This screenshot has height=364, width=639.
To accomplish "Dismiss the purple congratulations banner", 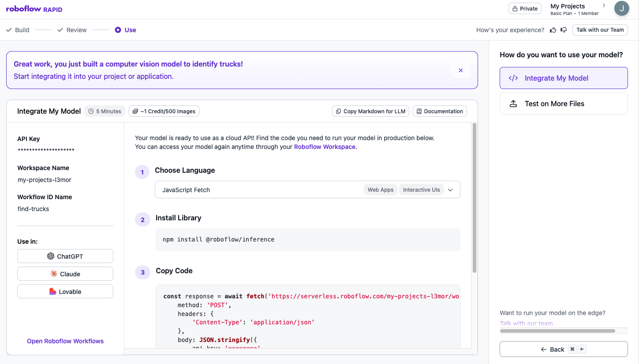I will 460,71.
